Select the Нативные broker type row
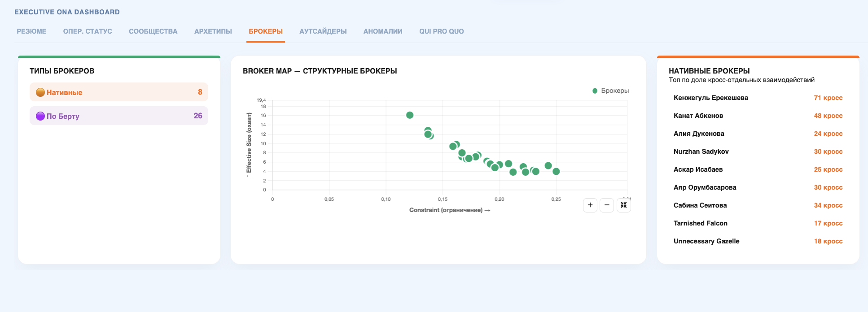The image size is (868, 312). [x=119, y=92]
